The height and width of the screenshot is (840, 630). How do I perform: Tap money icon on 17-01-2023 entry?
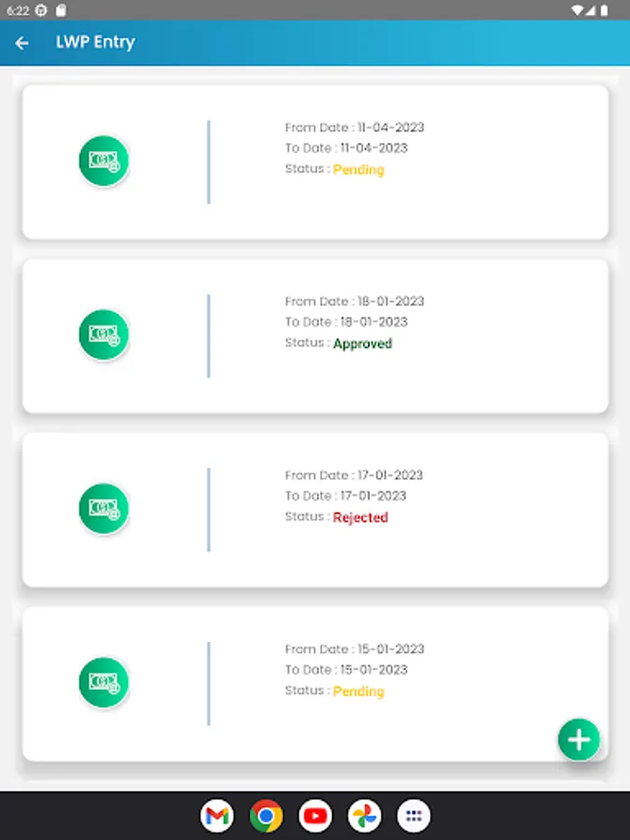click(104, 509)
